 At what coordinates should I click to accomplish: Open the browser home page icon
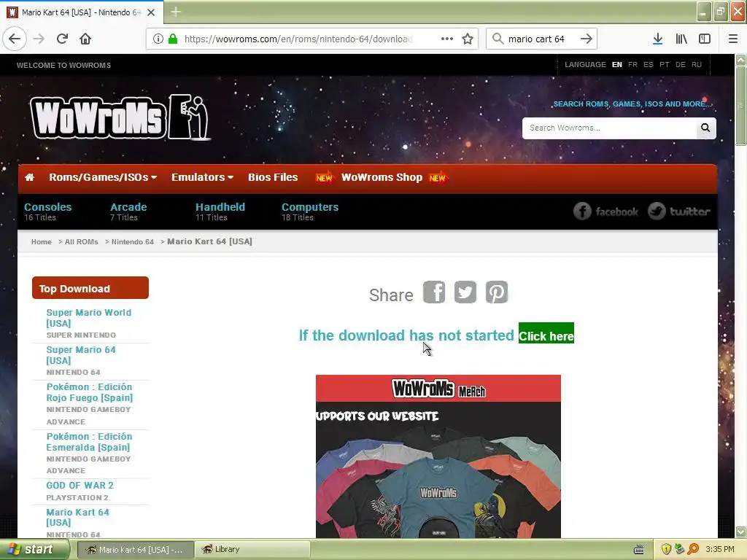tap(85, 39)
